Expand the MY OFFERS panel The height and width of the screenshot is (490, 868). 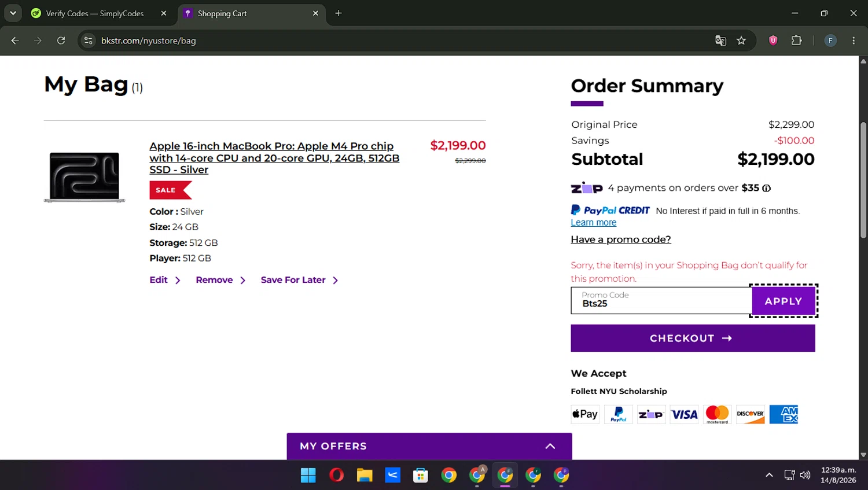429,446
